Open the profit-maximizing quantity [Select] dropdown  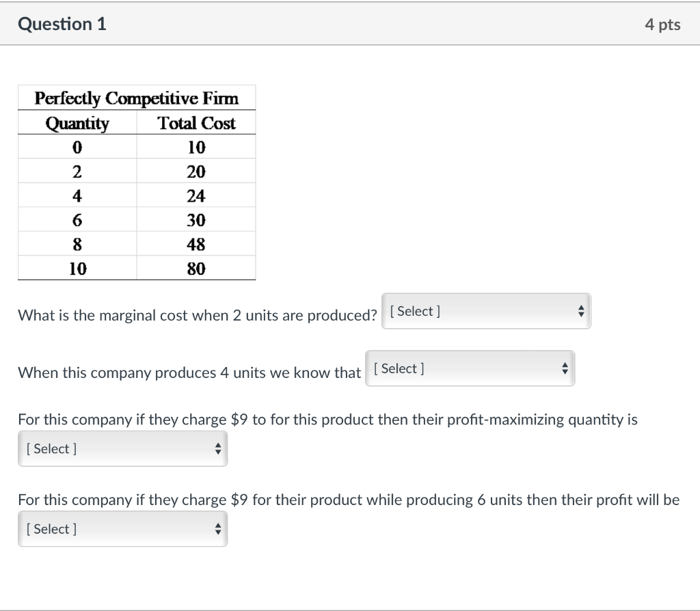pyautogui.click(x=122, y=448)
